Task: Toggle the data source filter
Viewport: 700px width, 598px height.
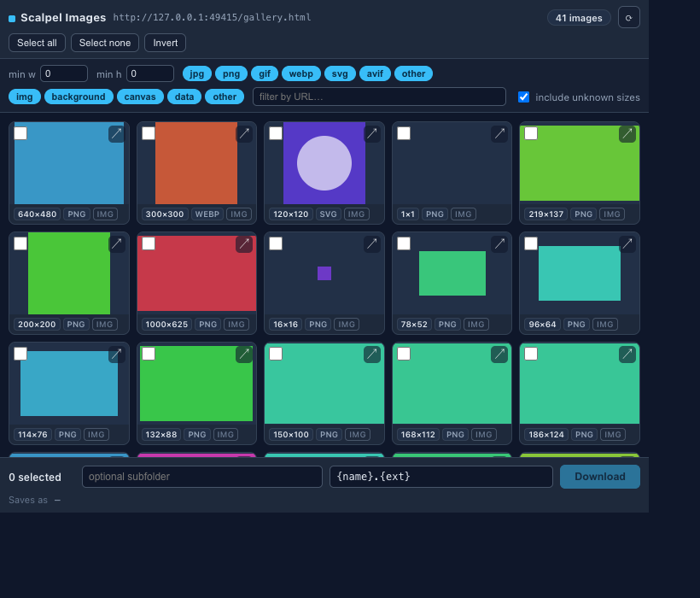Action: pyautogui.click(x=184, y=97)
